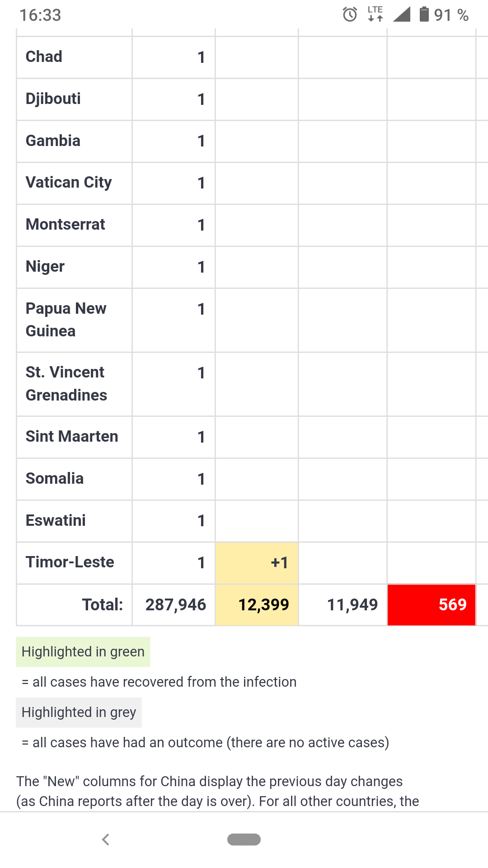Tap the Highlighted in grey legend label
The height and width of the screenshot is (868, 488).
pos(79,712)
